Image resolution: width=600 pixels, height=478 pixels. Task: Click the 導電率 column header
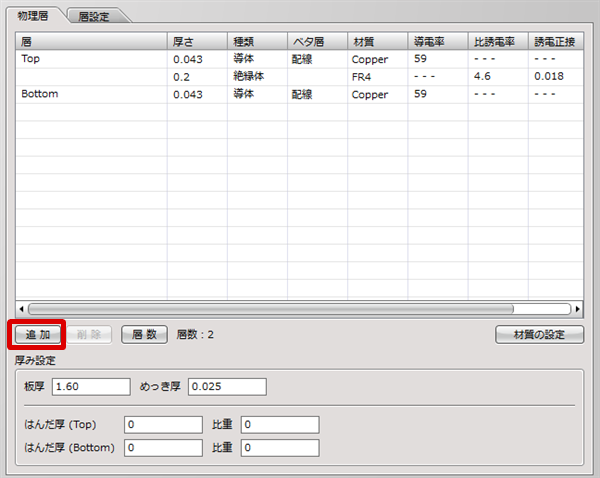coord(436,41)
